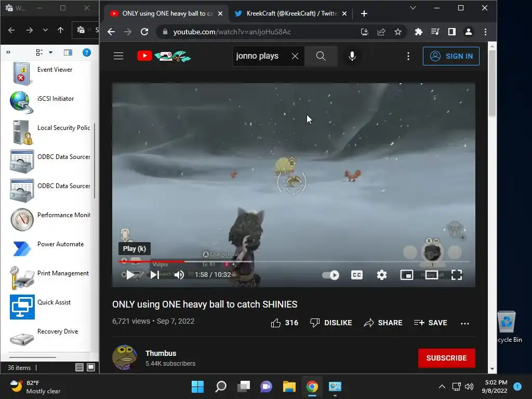Enable miniplayer mode
This screenshot has height=399, width=532.
(x=406, y=275)
